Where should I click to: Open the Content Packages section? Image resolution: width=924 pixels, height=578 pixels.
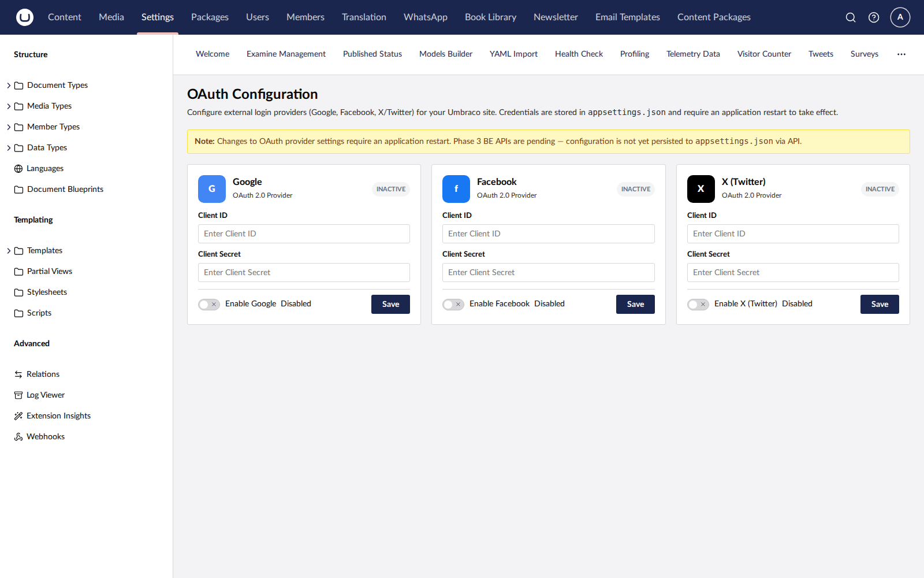[714, 17]
